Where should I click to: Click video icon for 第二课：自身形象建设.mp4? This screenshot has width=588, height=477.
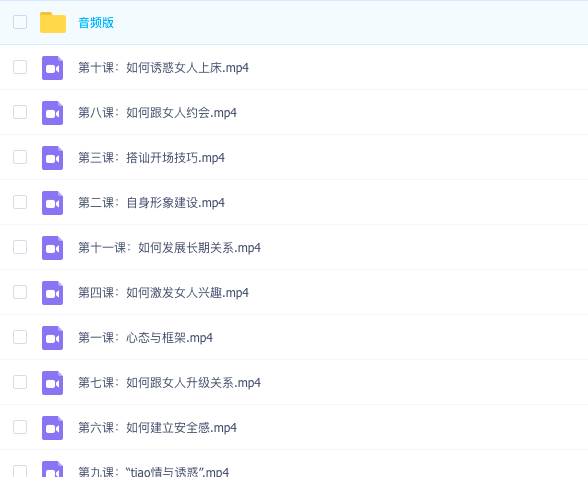(x=52, y=203)
